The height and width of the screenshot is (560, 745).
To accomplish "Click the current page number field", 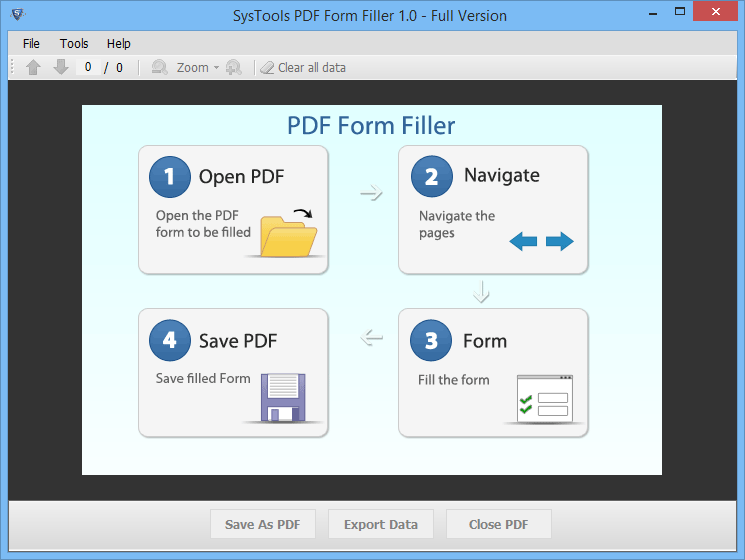I will (88, 67).
